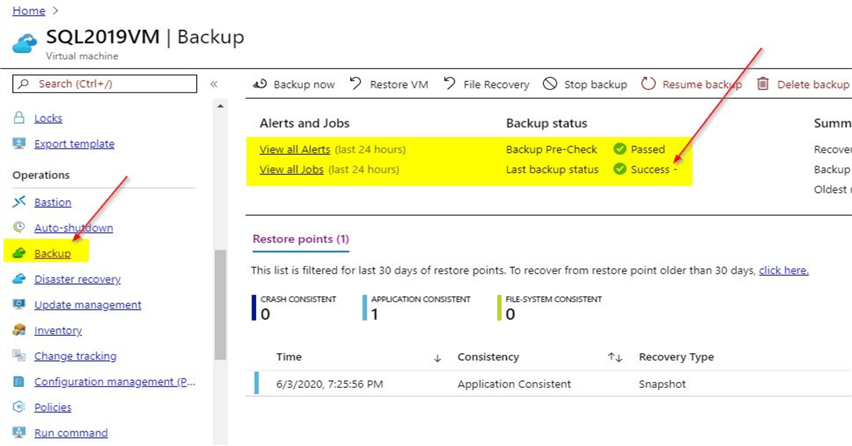
Task: Sort Consistency column with up-down arrows
Action: [615, 357]
